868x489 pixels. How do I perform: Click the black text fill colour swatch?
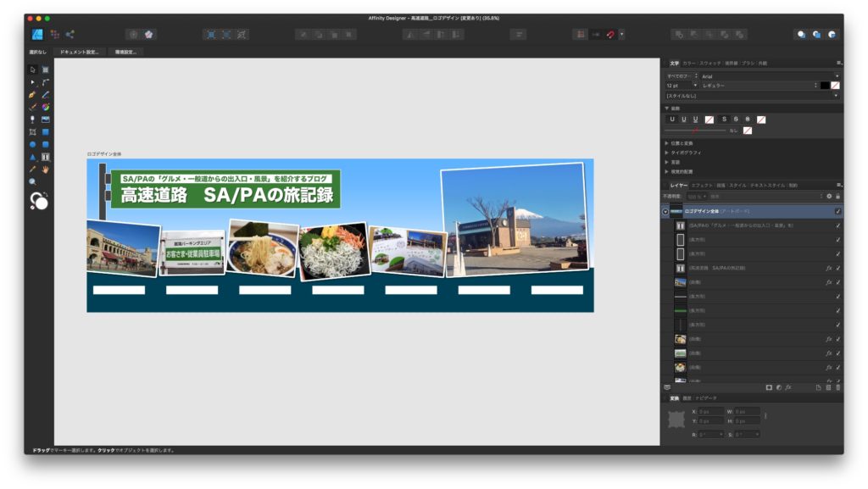click(825, 86)
